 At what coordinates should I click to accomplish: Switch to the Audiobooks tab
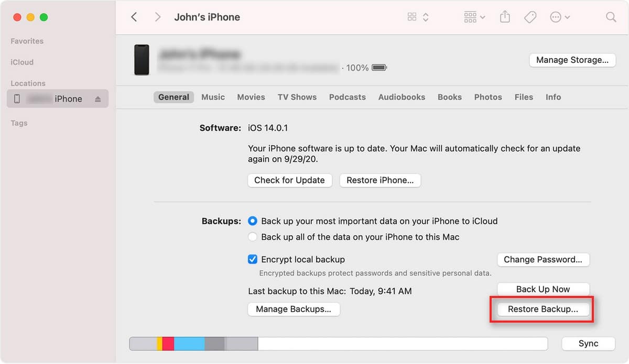pyautogui.click(x=402, y=97)
